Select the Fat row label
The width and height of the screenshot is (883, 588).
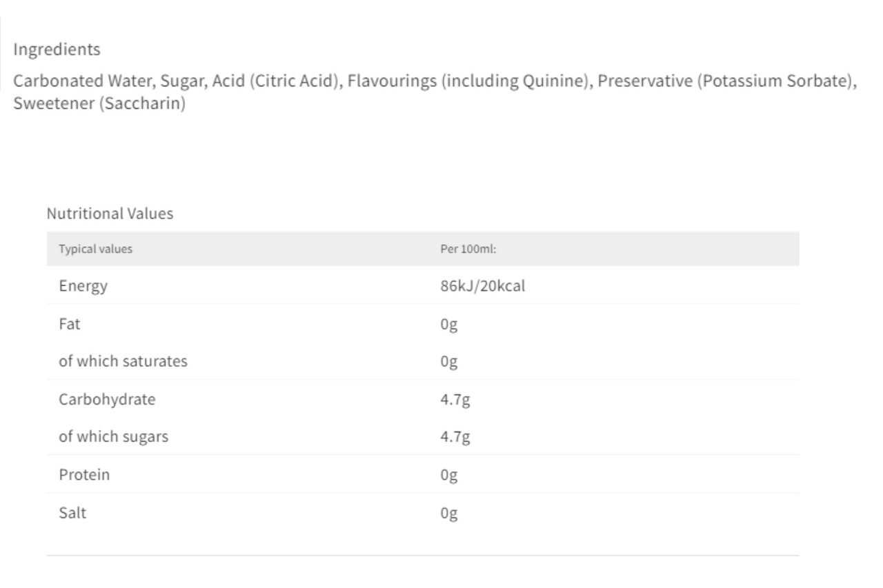point(70,323)
